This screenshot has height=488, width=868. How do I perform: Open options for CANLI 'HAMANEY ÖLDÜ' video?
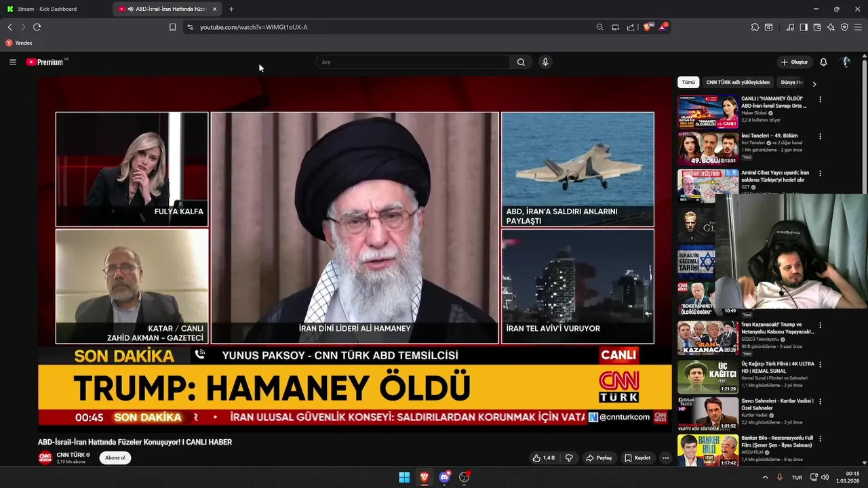[820, 99]
